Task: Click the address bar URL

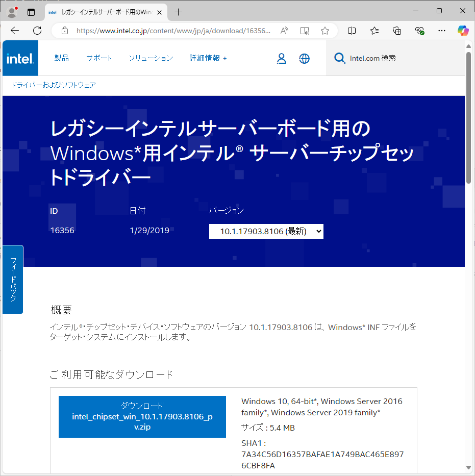Action: tap(173, 31)
